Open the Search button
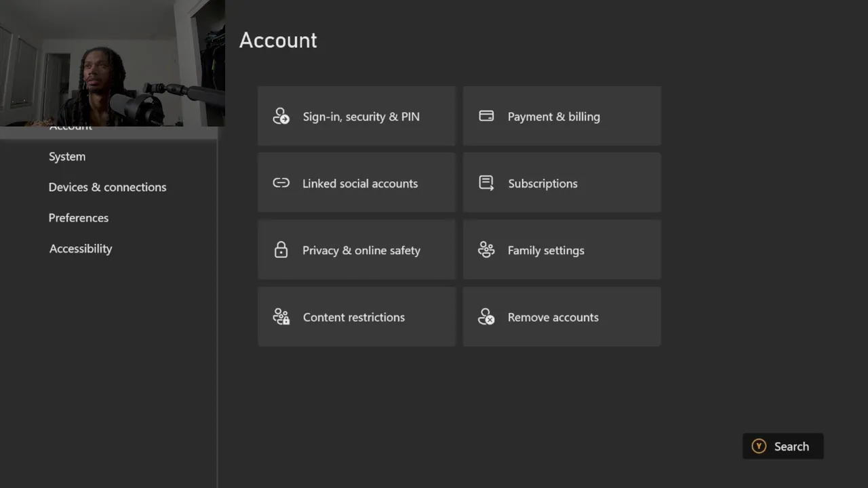This screenshot has height=488, width=868. tap(783, 447)
